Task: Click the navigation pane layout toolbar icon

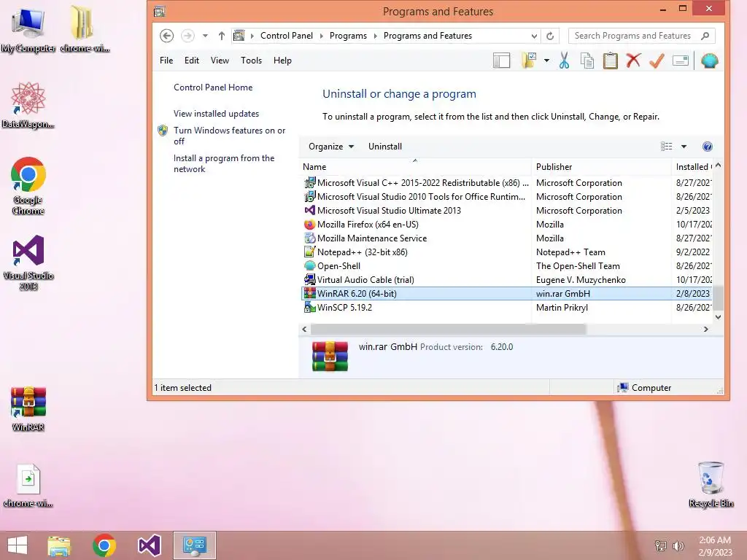Action: point(501,61)
